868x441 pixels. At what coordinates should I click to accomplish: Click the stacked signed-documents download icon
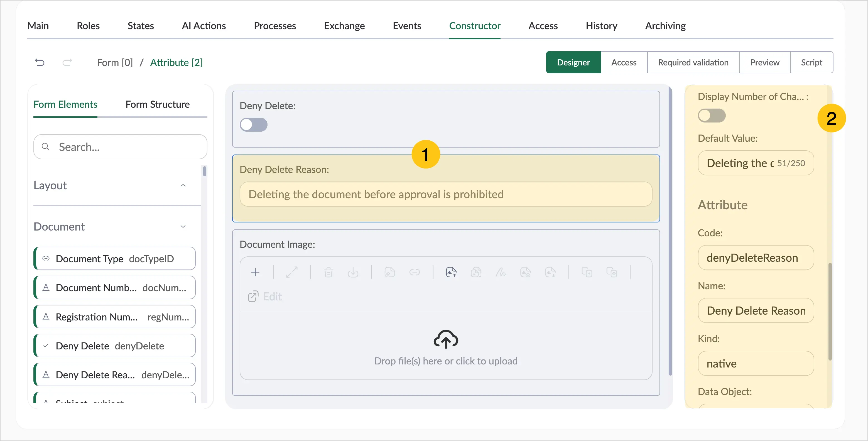coord(476,272)
